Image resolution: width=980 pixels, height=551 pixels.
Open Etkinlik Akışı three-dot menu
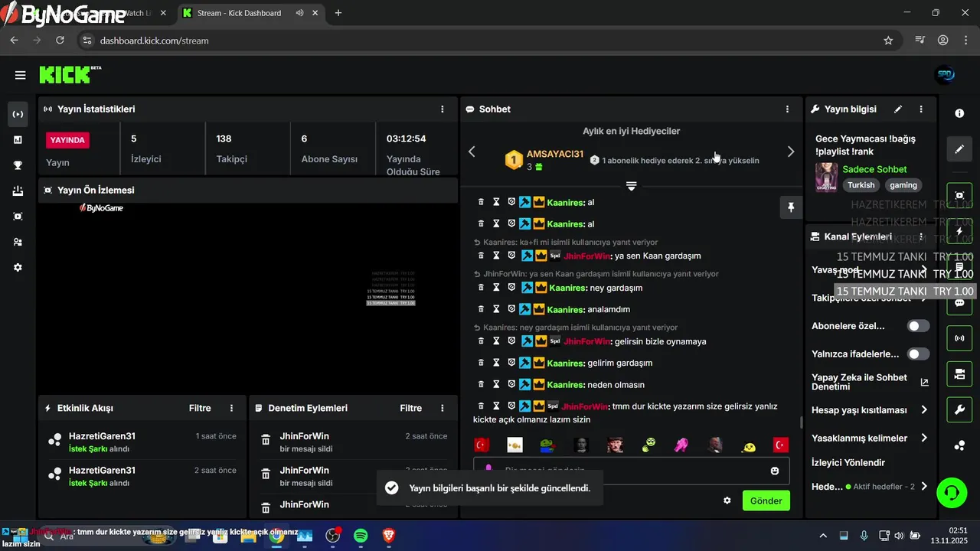[x=231, y=409]
